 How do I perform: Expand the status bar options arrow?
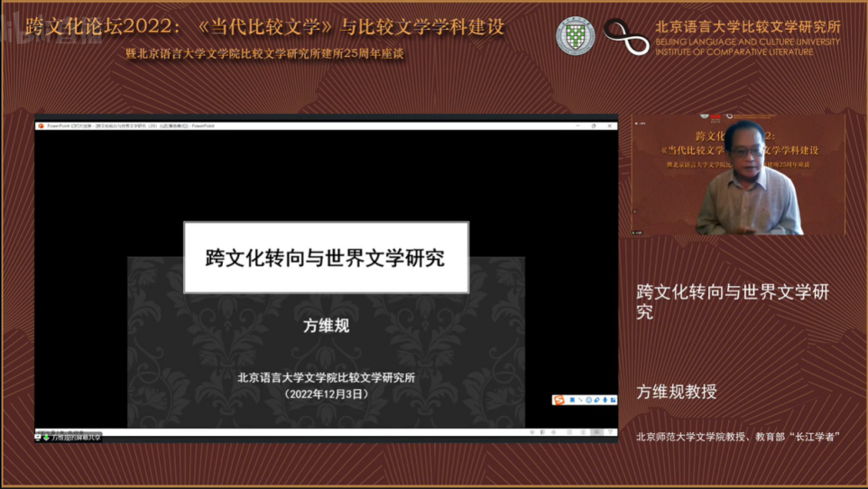pyautogui.click(x=609, y=432)
